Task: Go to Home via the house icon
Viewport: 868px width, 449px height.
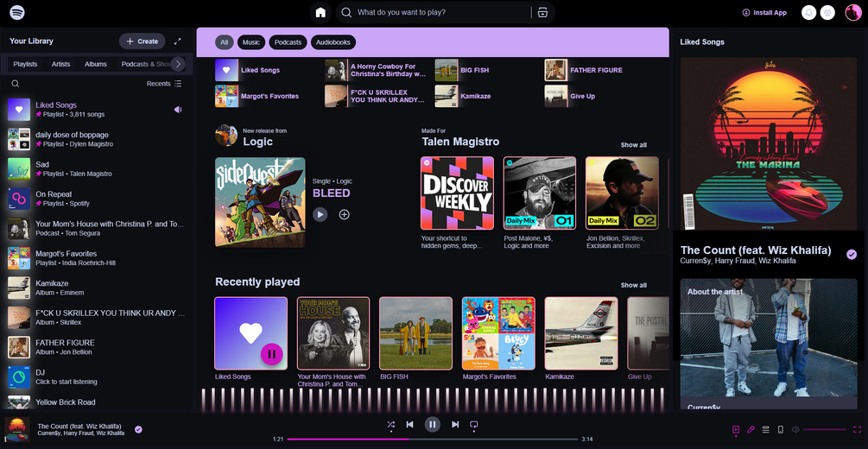Action: coord(320,12)
